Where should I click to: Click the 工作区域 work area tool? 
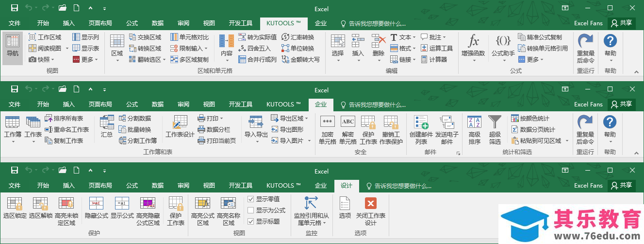pos(45,37)
